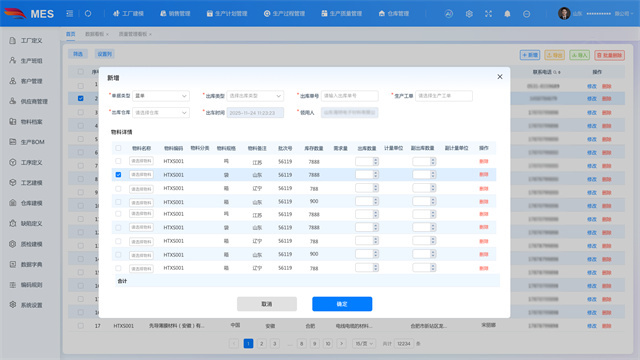Click the 导入 import button
The image size is (640, 360).
[580, 55]
